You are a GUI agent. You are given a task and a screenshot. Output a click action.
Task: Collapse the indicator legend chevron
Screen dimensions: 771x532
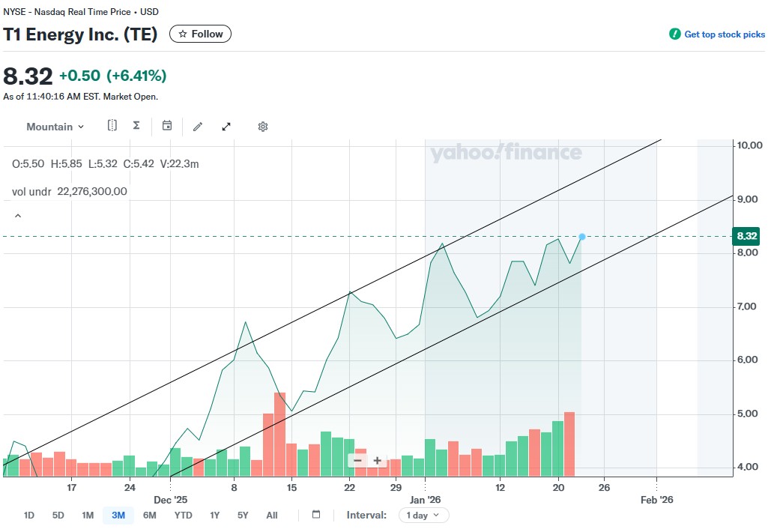18,217
